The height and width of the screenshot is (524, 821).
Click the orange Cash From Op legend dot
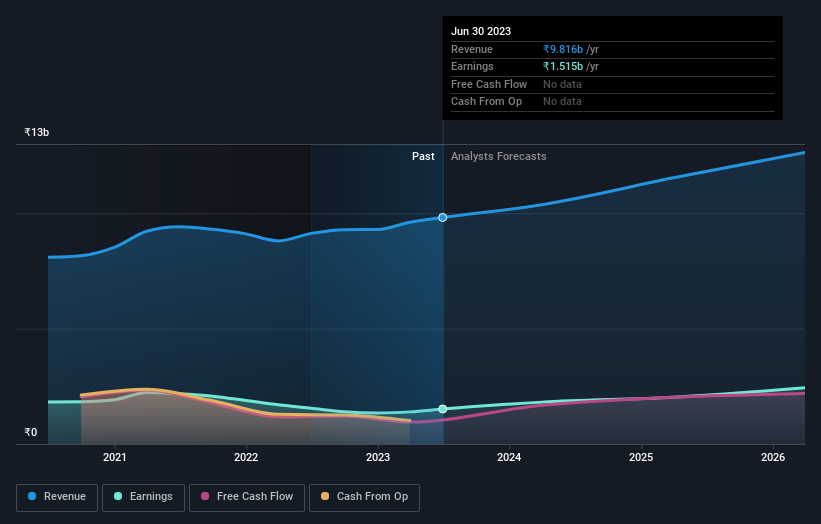[x=325, y=496]
